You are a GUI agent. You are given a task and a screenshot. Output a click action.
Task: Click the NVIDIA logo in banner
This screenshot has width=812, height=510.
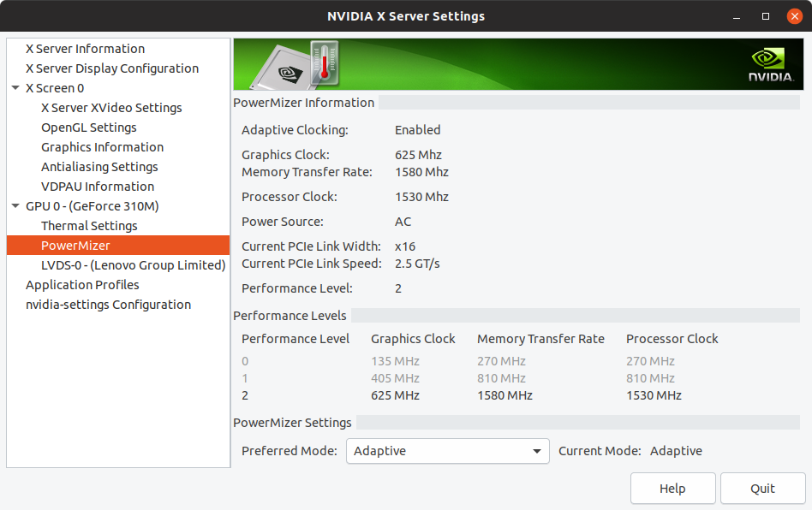point(771,65)
